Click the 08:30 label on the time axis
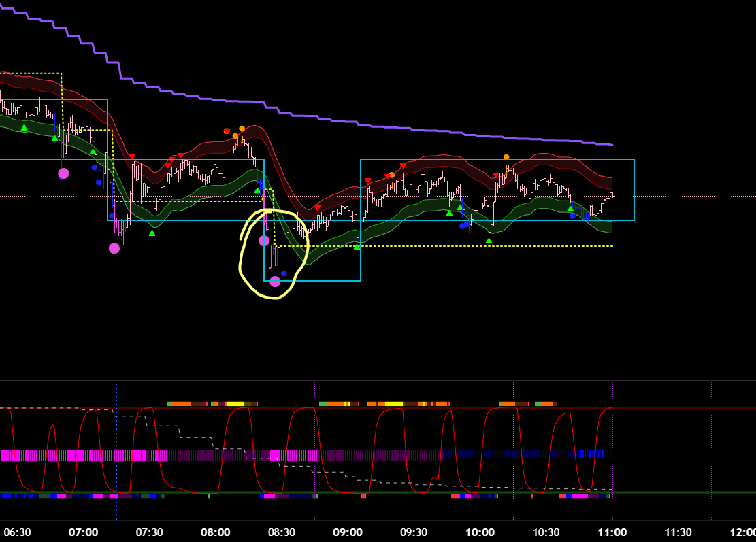Image resolution: width=756 pixels, height=542 pixels. coord(282,532)
